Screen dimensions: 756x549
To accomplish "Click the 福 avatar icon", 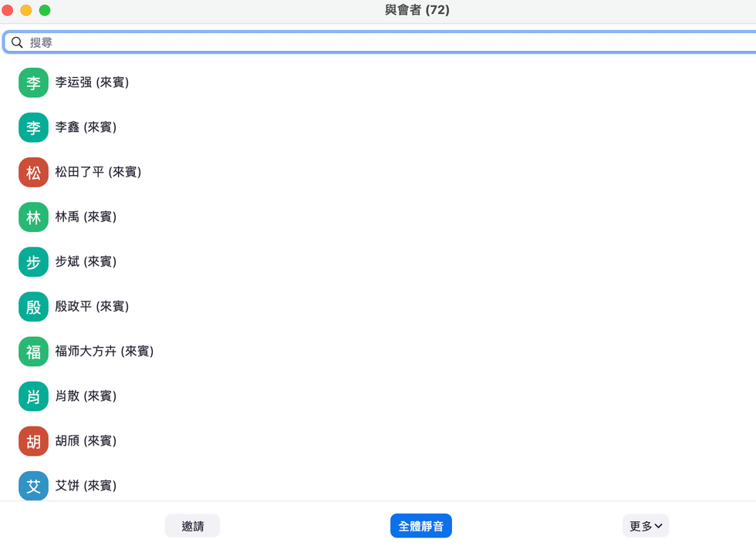I will click(x=33, y=352).
